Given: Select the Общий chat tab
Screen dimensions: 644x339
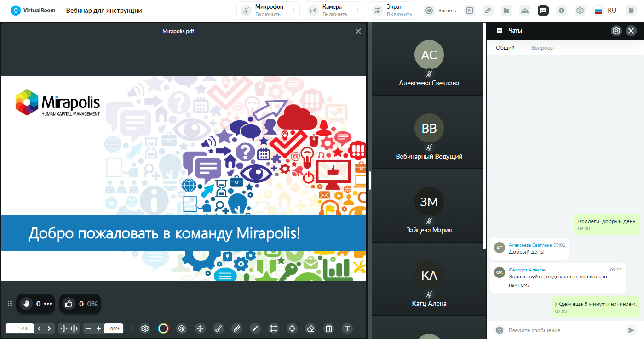Looking at the screenshot, I should click(x=505, y=48).
